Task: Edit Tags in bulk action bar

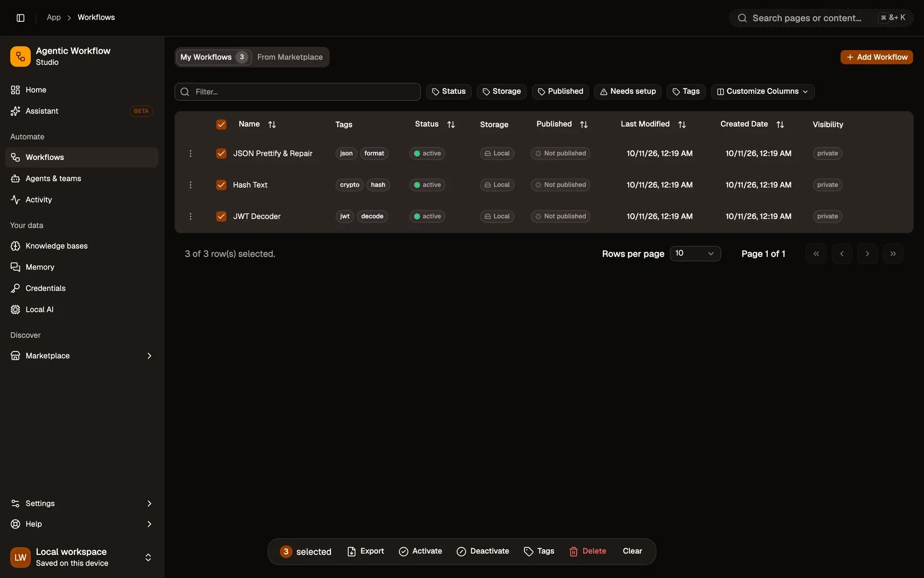Action: [x=539, y=551]
